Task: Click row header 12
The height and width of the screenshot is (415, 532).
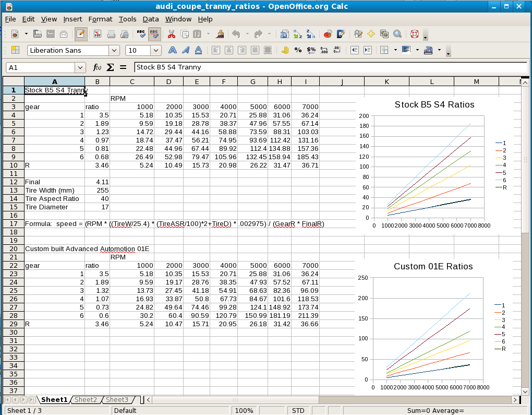Action: (x=13, y=182)
